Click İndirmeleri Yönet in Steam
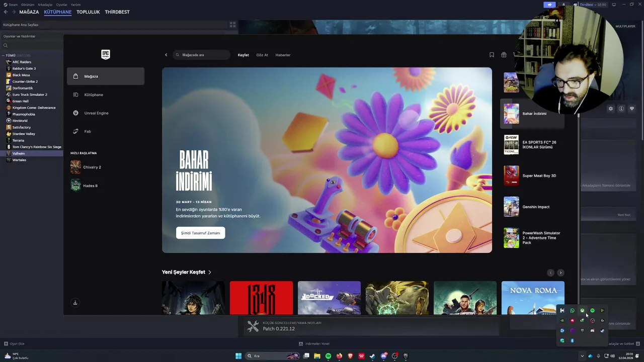This screenshot has height=362, width=644. (314, 344)
